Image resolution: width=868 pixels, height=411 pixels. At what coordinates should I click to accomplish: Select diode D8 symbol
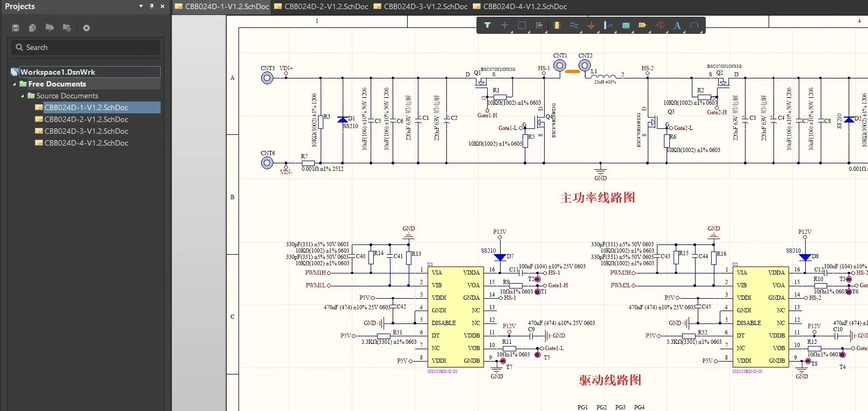(805, 257)
